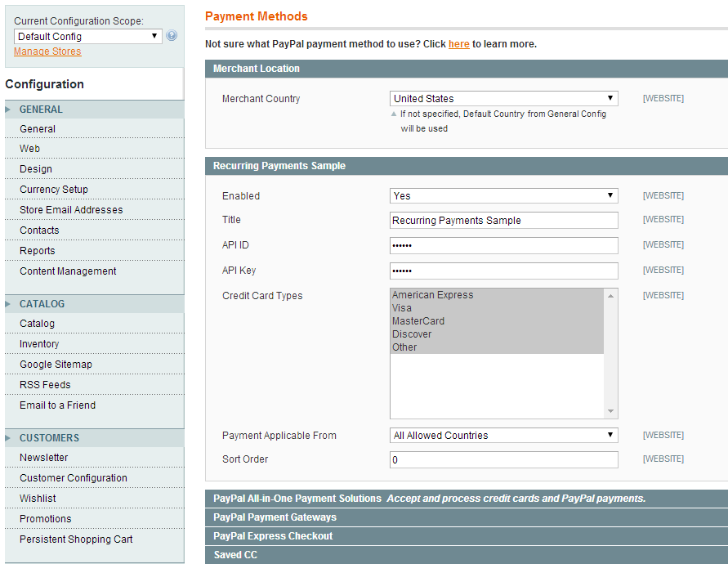Open Store Email Addresses tab
The width and height of the screenshot is (728, 564).
coord(94,210)
